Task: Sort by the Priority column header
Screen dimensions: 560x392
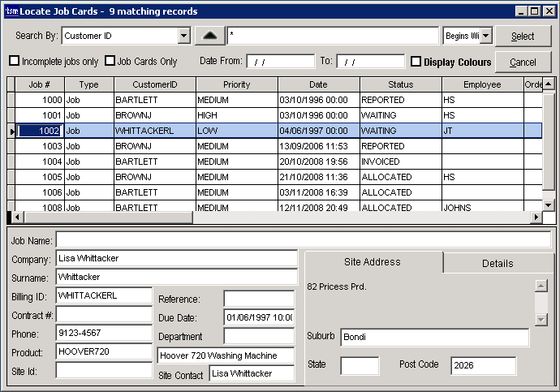Action: pyautogui.click(x=236, y=84)
